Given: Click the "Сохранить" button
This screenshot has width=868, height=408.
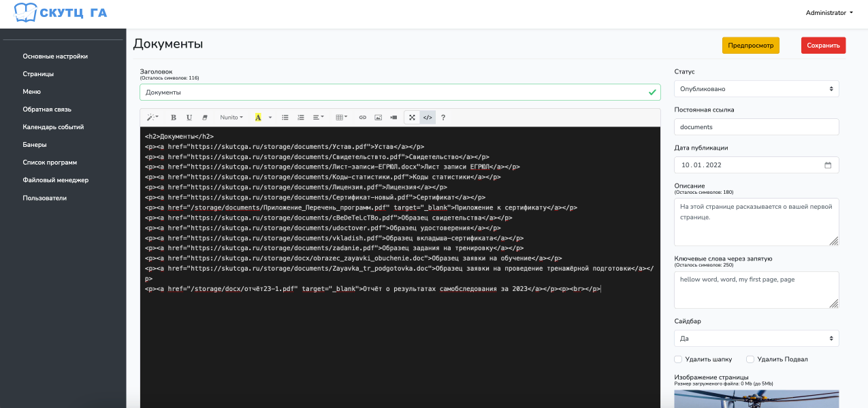Looking at the screenshot, I should 823,46.
